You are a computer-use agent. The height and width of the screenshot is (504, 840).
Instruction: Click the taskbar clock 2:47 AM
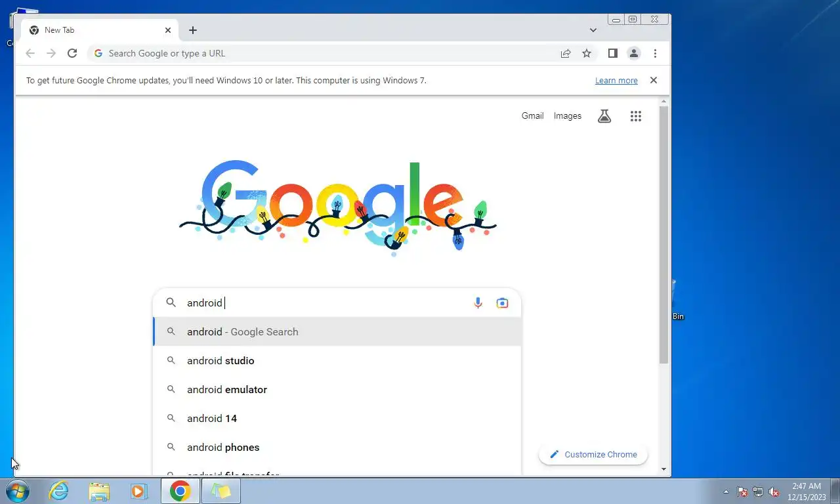pos(807,492)
